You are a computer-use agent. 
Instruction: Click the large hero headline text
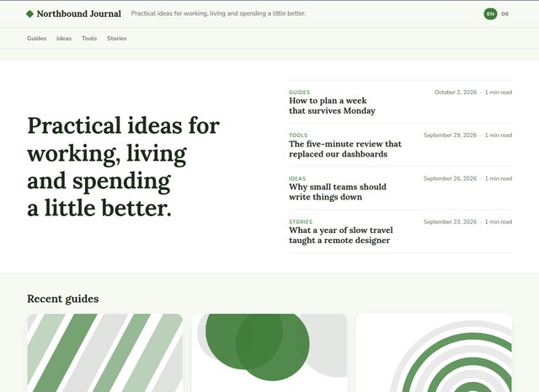tap(124, 167)
